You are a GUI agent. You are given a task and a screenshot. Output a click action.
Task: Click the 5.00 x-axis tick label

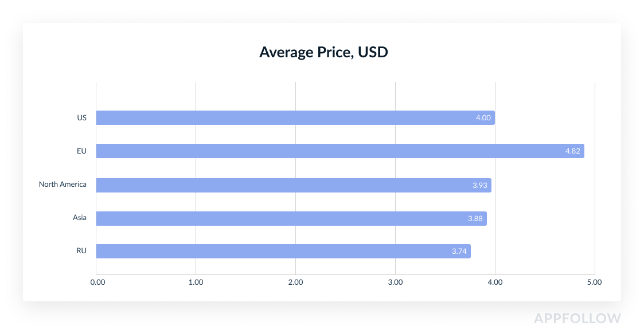[595, 282]
